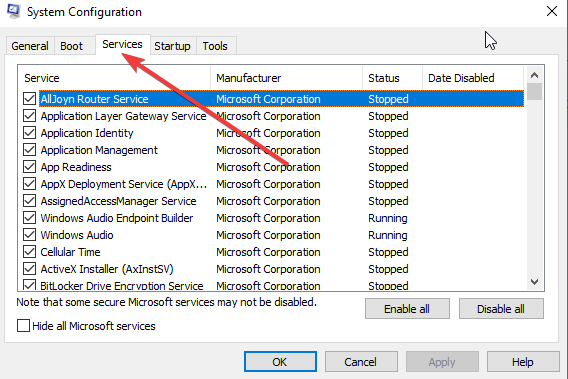This screenshot has height=379, width=568.
Task: Select Windows Audio Endpoint Builder name
Action: (117, 218)
